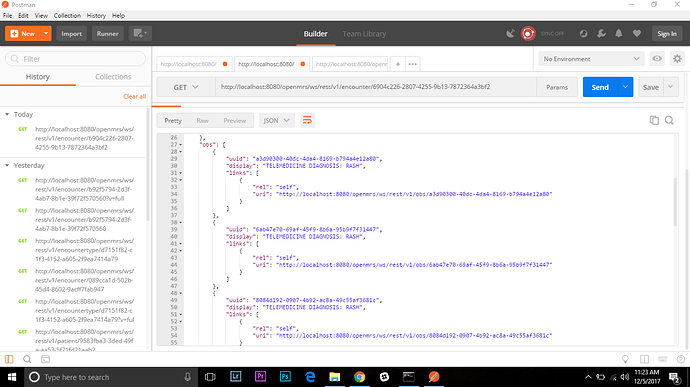Screen dimensions: 690x387
Task: Click the request URL input field
Action: point(376,87)
